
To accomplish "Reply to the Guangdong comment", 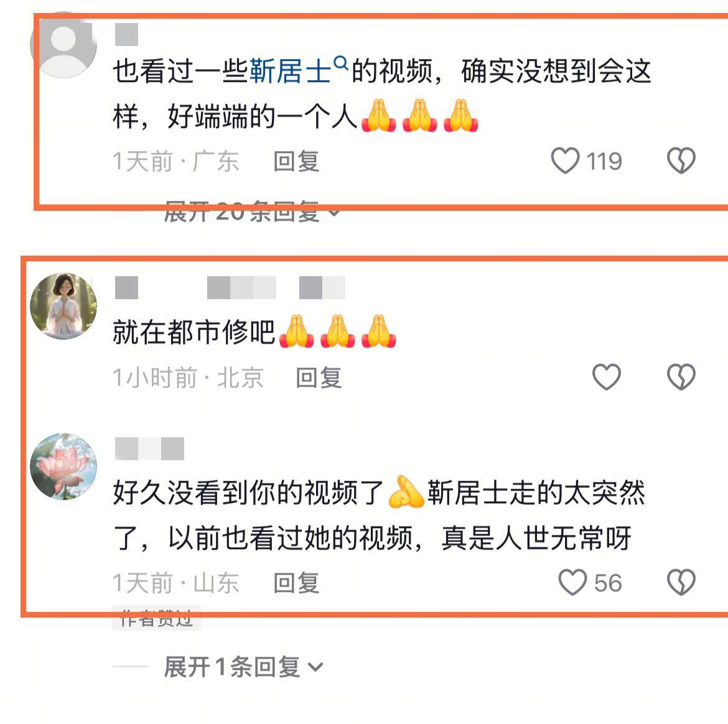I will point(296,161).
